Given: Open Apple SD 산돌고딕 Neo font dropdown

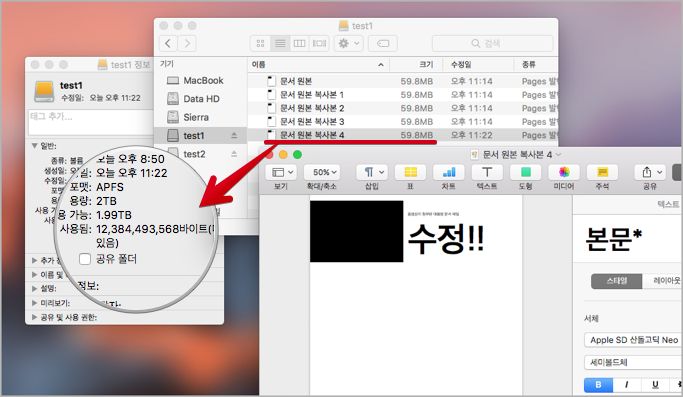Looking at the screenshot, I should tap(633, 340).
